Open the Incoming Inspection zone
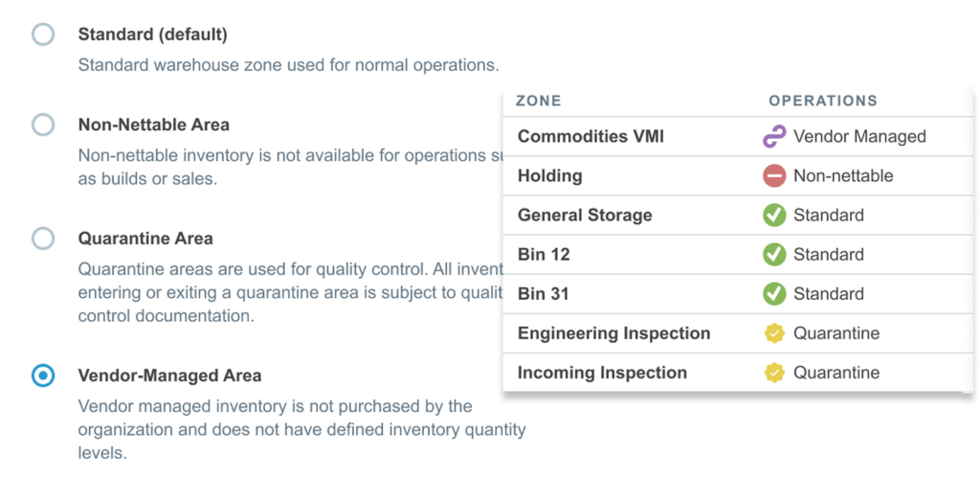This screenshot has width=980, height=479. [x=738, y=374]
